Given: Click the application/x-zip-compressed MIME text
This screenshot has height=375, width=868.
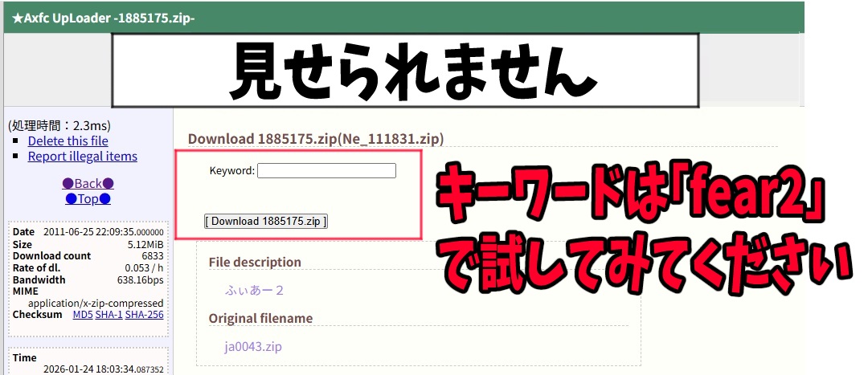Looking at the screenshot, I should [96, 304].
